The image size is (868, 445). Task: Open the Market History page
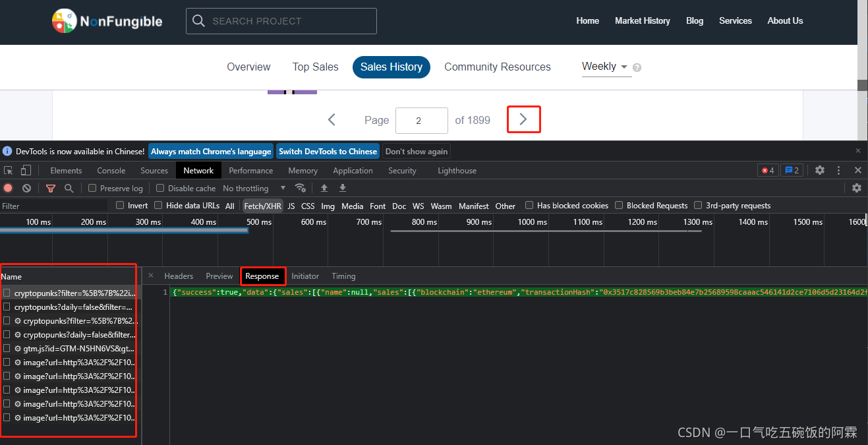click(643, 21)
